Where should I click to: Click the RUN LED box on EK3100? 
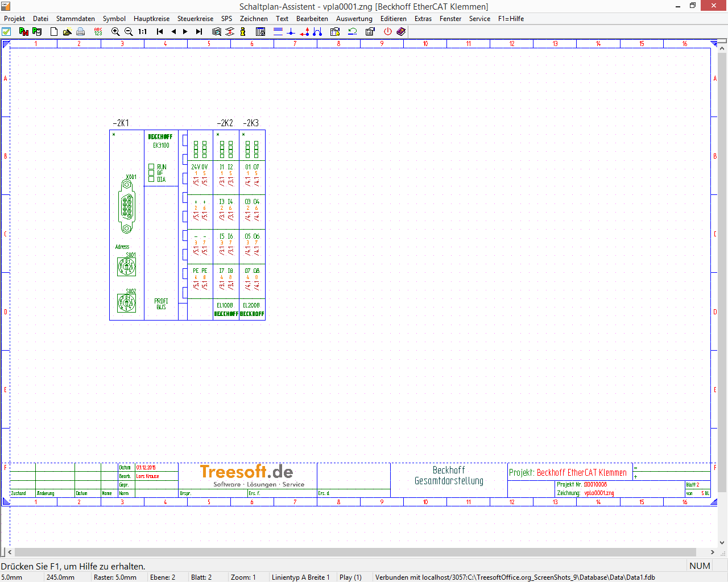pos(151,167)
